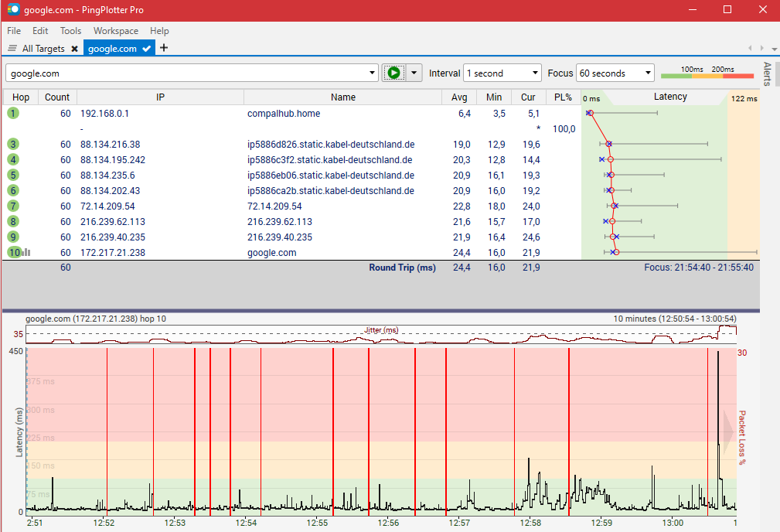Open the Workspace menu
Screen dimensions: 780x532
[x=116, y=31]
